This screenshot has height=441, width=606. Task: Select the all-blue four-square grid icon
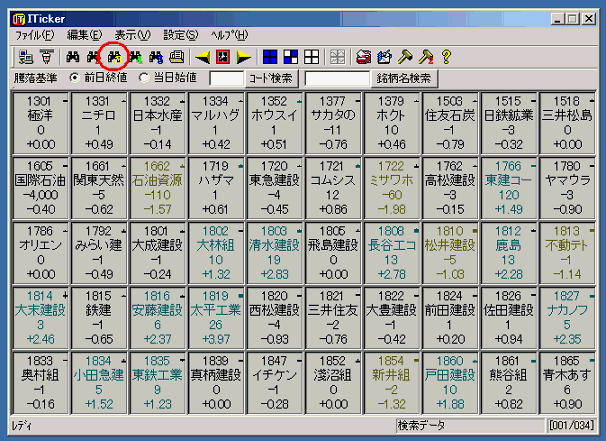point(270,57)
